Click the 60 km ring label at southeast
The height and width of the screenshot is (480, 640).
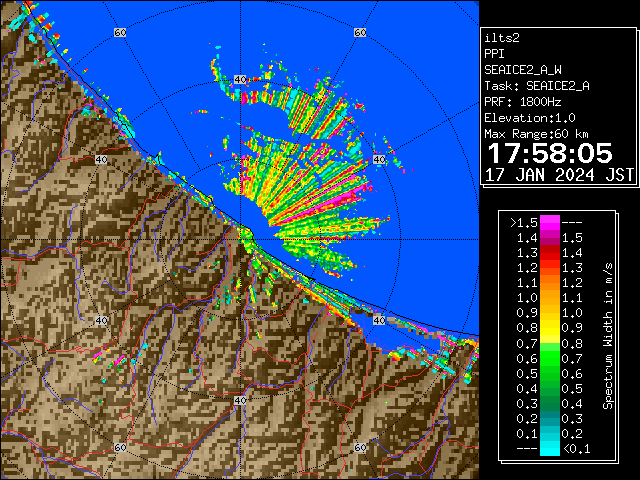tap(360, 448)
